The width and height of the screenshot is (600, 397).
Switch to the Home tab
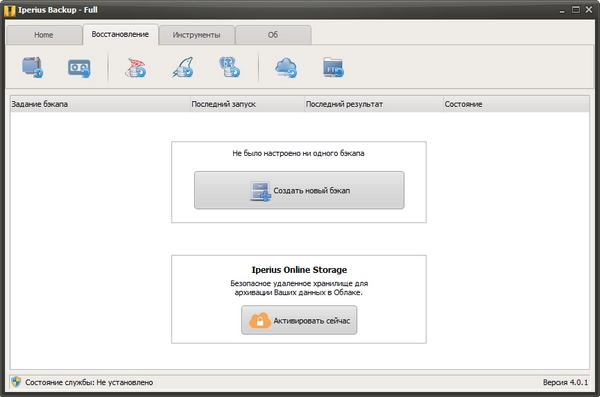pos(44,35)
